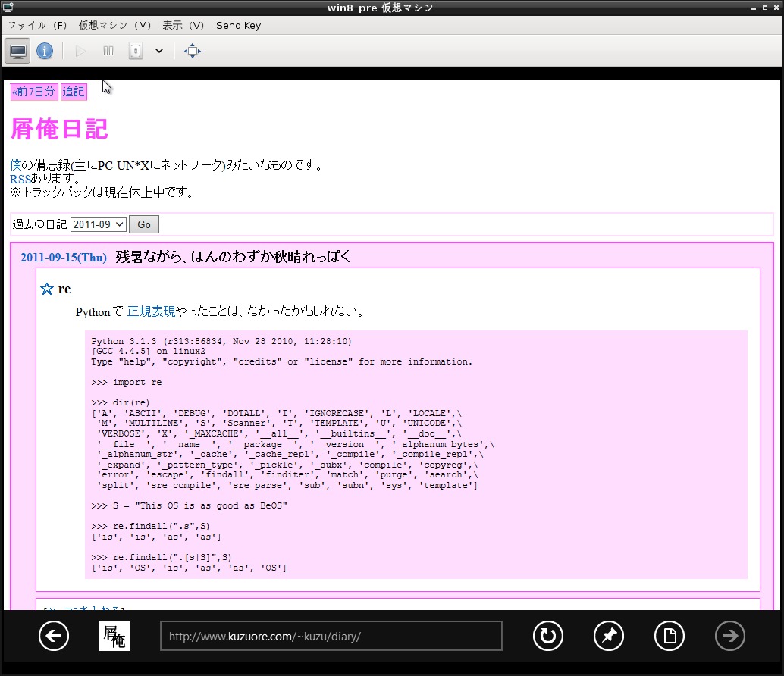Reload the page with refresh icon
This screenshot has width=784, height=676.
pyautogui.click(x=548, y=636)
